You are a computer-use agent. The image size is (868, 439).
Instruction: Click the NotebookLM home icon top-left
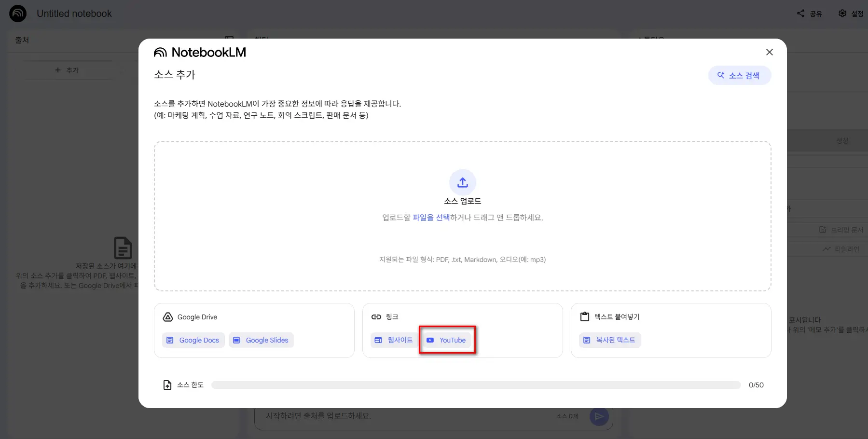[x=18, y=14]
